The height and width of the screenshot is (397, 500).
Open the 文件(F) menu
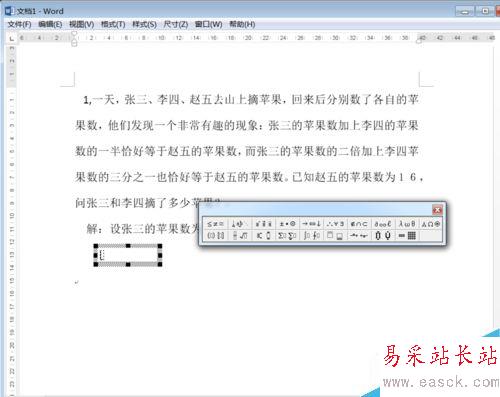[19, 24]
